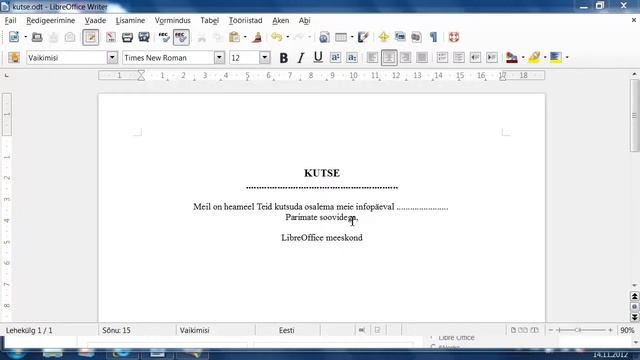Open Styles and Formatting icon
640x360 pixels.
click(14, 58)
